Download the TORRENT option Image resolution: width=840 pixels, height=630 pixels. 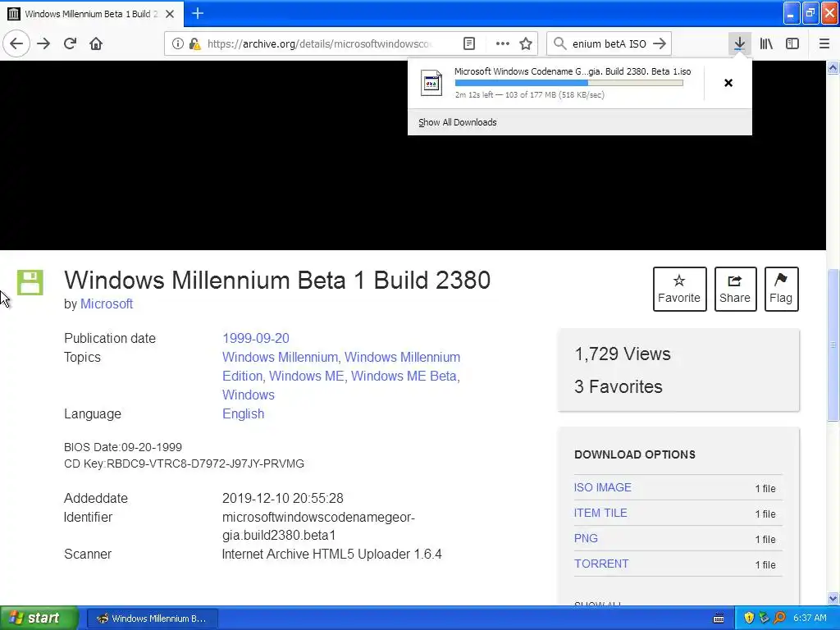tap(601, 564)
